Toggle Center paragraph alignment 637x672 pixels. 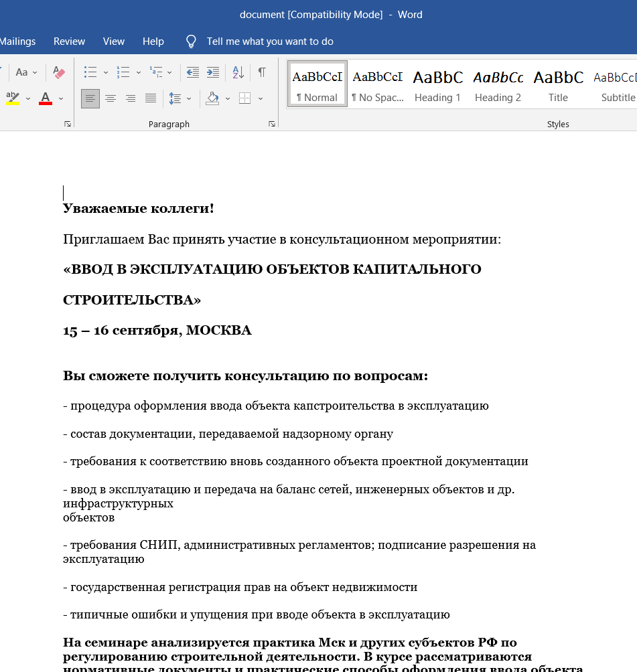(111, 98)
